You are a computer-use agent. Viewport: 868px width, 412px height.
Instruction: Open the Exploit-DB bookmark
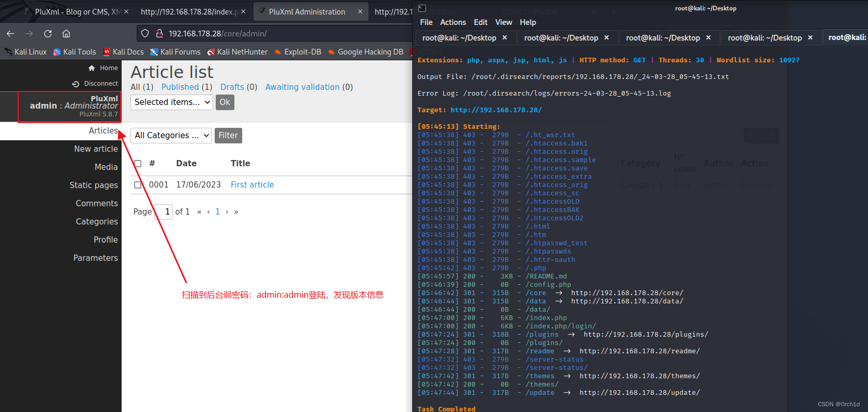(x=297, y=52)
